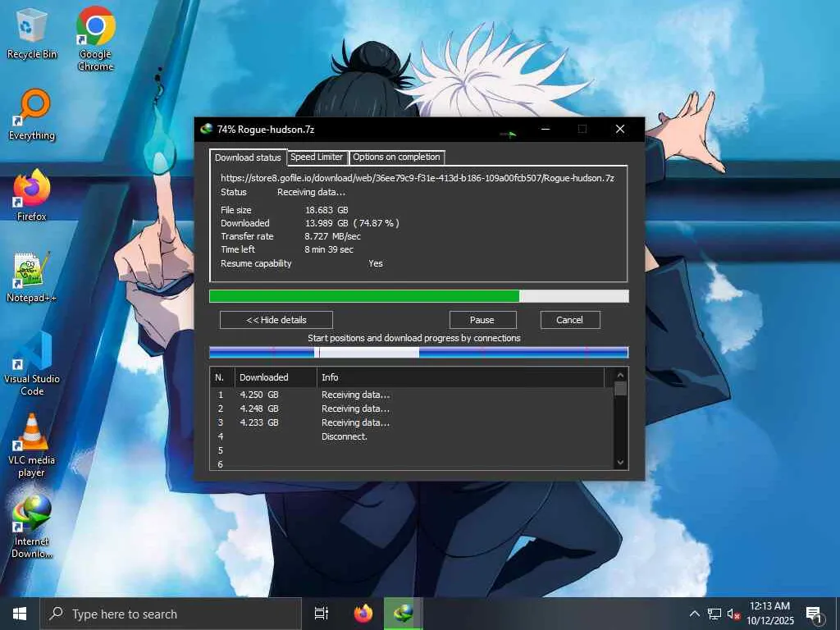Select the Everything search desktop icon
This screenshot has width=840, height=630.
point(32,115)
